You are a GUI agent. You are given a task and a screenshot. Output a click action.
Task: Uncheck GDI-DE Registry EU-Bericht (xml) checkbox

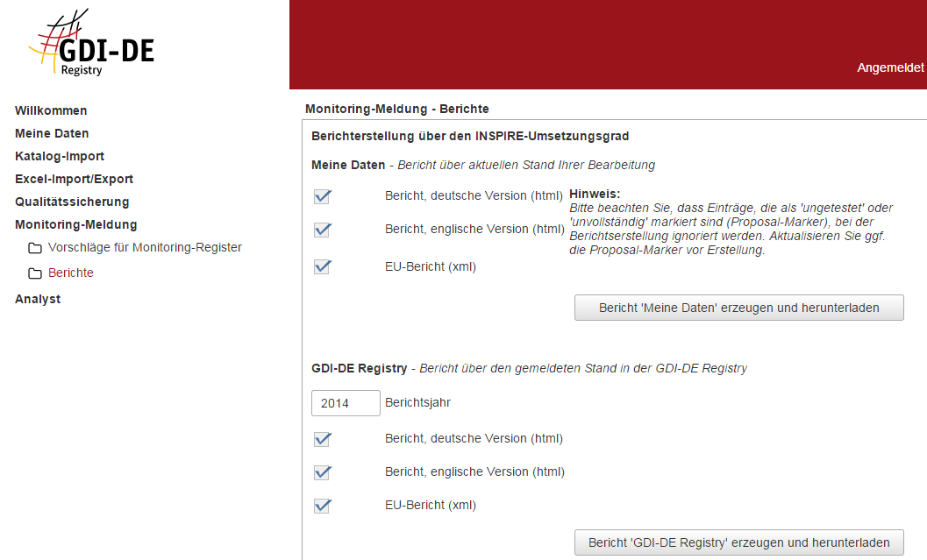(322, 506)
